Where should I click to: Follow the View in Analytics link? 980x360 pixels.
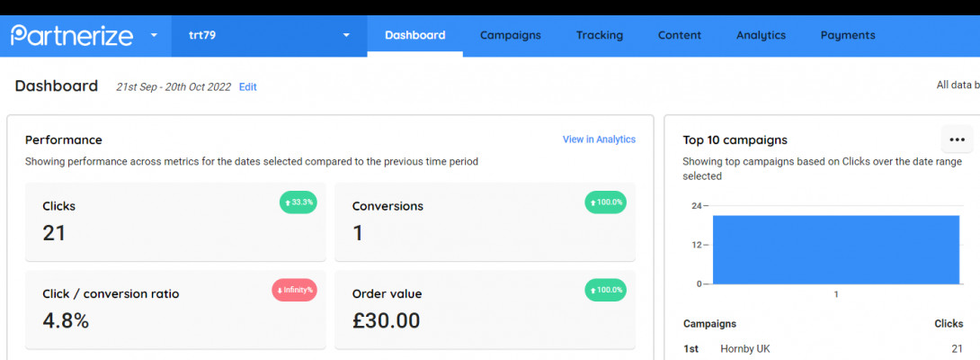click(599, 139)
